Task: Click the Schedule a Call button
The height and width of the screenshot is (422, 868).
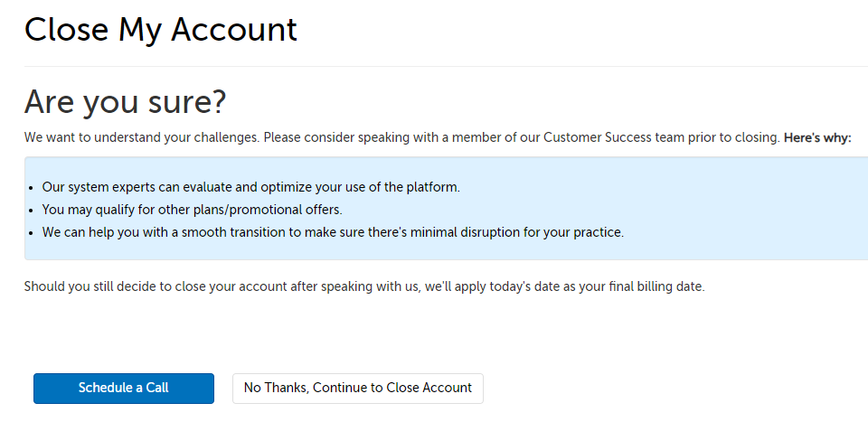Action: click(124, 388)
